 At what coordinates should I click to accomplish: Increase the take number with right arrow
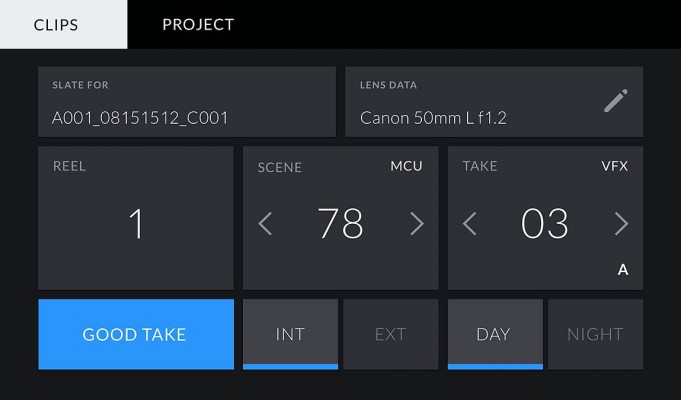tap(621, 224)
